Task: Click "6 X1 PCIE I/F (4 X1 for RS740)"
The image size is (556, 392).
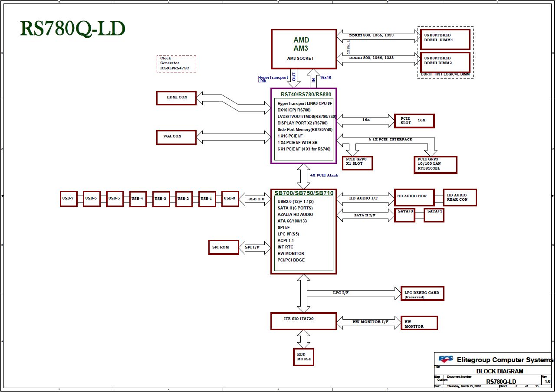Action: [x=304, y=149]
